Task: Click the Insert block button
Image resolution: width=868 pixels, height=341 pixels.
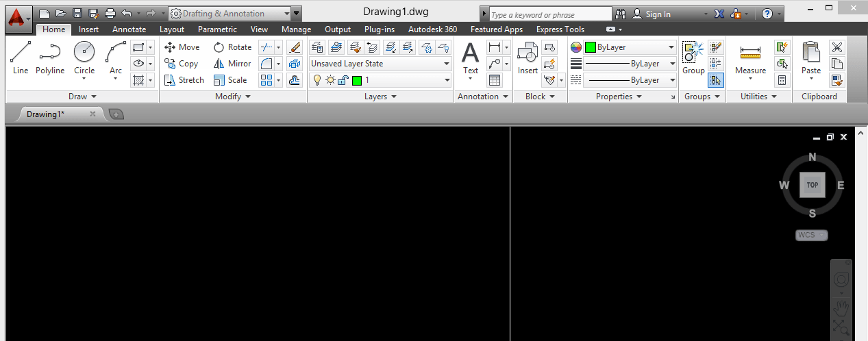Action: [x=528, y=58]
